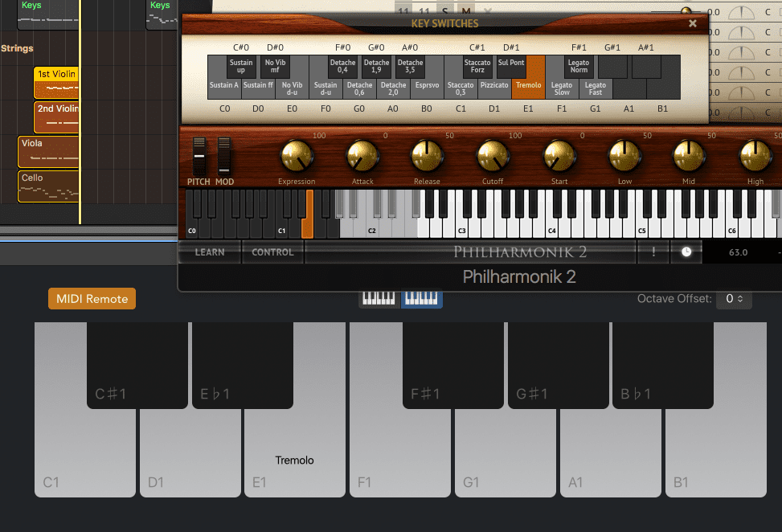The height and width of the screenshot is (532, 782).
Task: Click the High EQ knob
Action: (x=755, y=156)
